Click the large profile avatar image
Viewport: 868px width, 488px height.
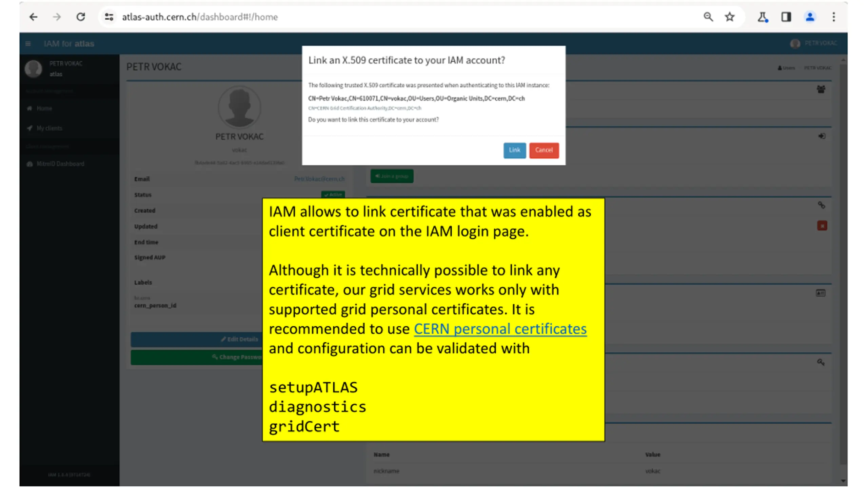(x=239, y=107)
